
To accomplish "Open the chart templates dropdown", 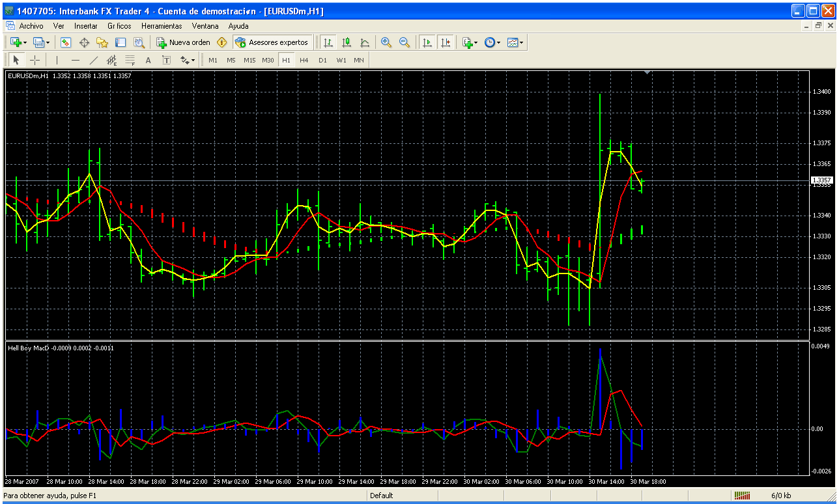I will click(x=515, y=42).
